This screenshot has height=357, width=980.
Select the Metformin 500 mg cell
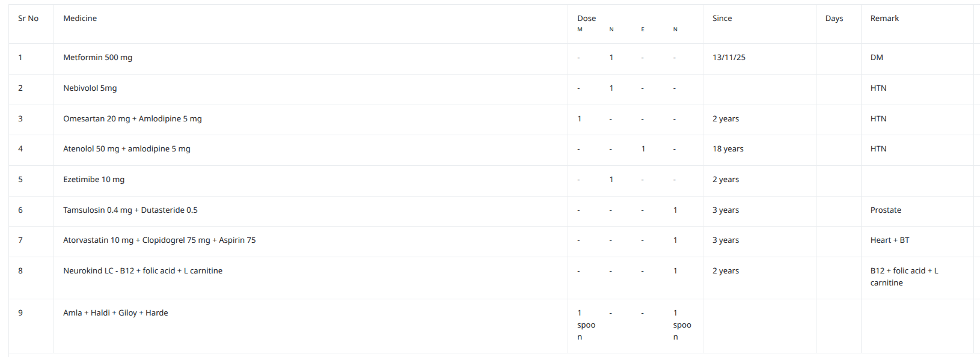(x=98, y=58)
